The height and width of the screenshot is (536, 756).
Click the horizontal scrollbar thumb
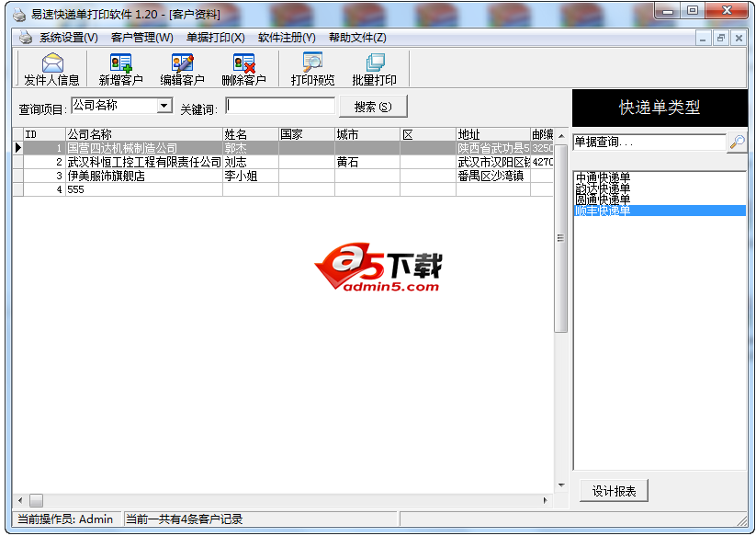tap(36, 500)
